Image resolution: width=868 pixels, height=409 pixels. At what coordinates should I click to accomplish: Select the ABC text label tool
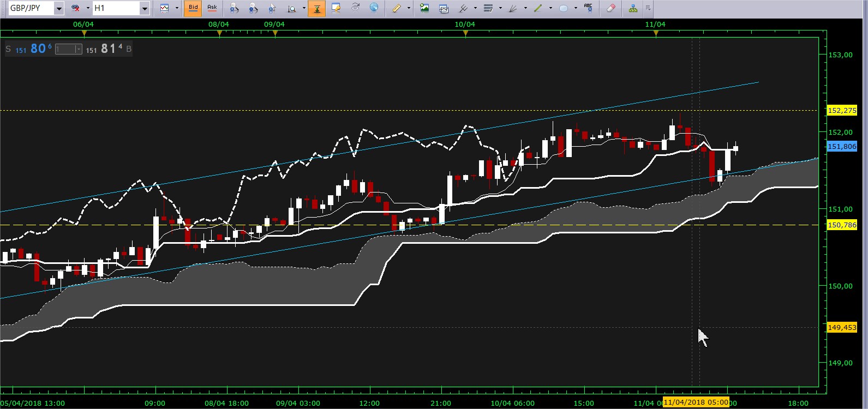click(x=588, y=8)
